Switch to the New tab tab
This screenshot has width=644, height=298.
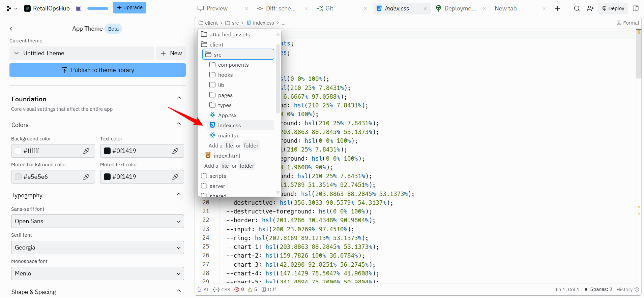point(505,8)
